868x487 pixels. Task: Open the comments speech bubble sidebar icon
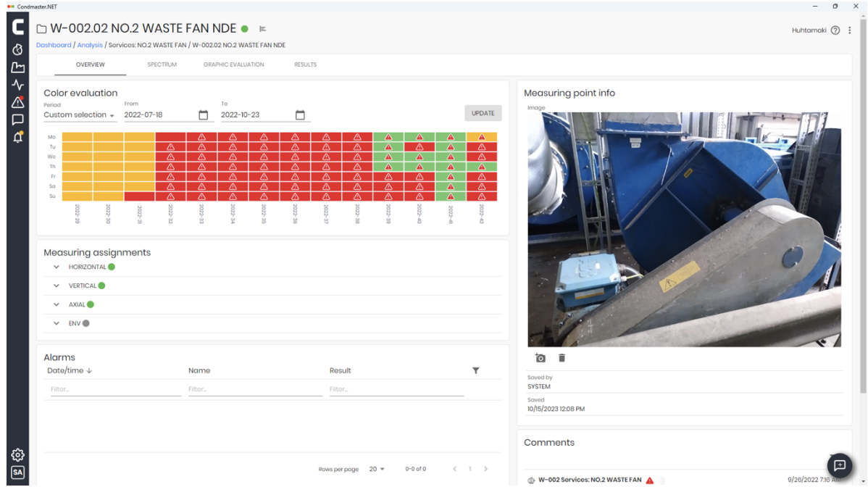(x=17, y=120)
